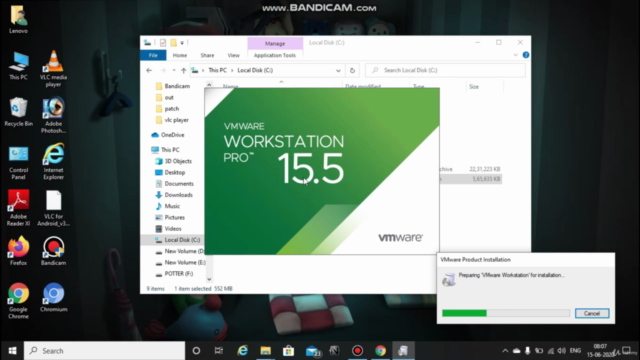
Task: Open Cortana circle icon on taskbar
Action: 196,351
